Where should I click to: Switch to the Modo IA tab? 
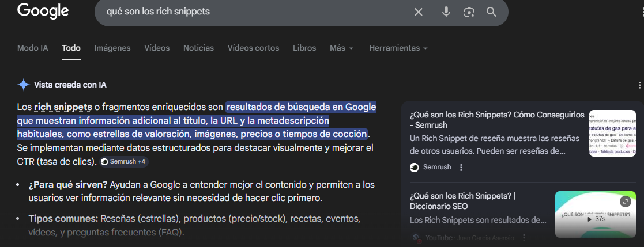(32, 48)
